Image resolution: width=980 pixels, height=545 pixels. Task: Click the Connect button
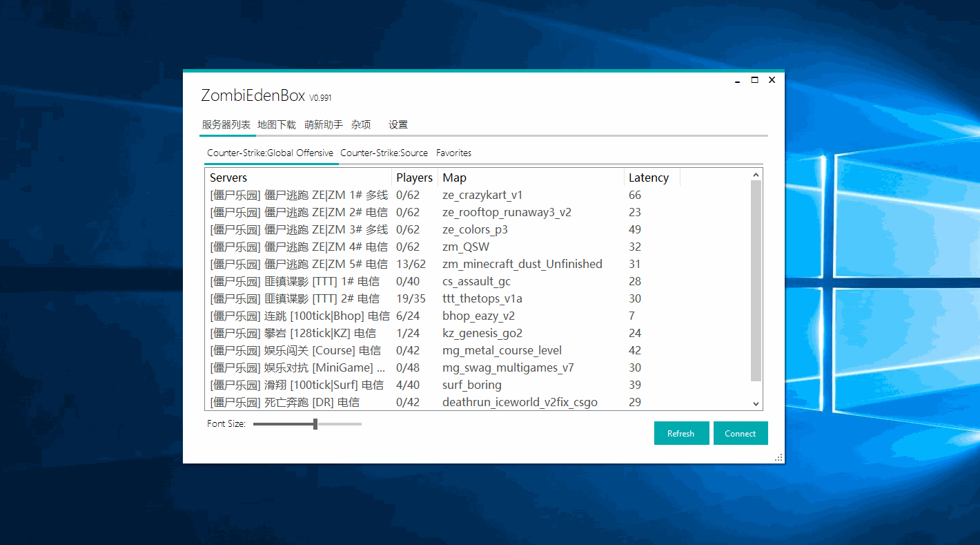pyautogui.click(x=741, y=433)
